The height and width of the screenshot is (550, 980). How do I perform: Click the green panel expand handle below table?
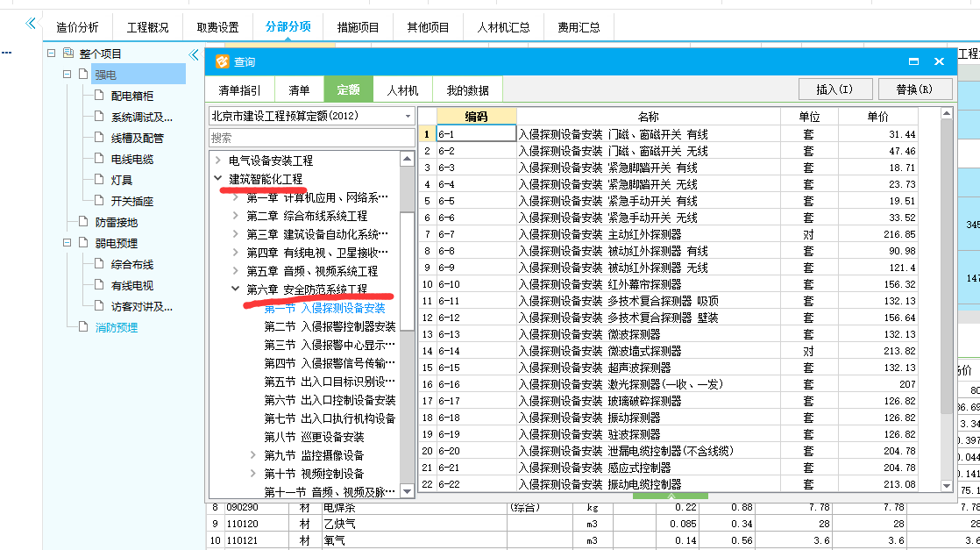[x=670, y=496]
